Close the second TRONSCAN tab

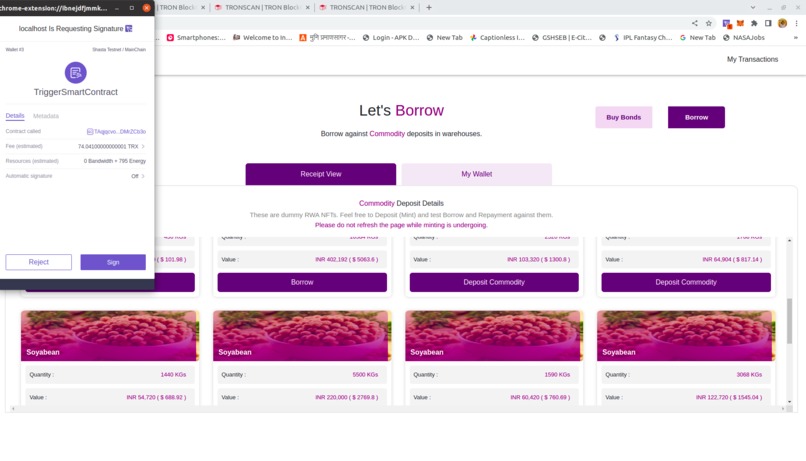tap(307, 8)
